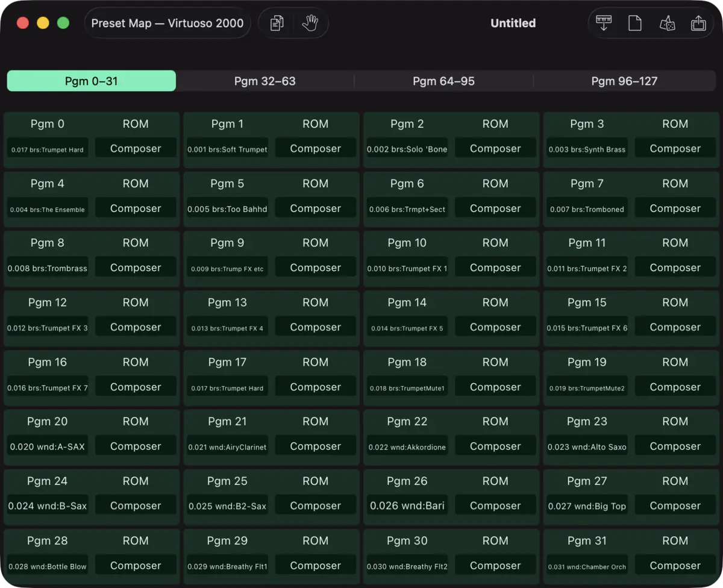Click preset 0.009 brs:Trump FX etc
The image size is (723, 588).
pos(227,268)
